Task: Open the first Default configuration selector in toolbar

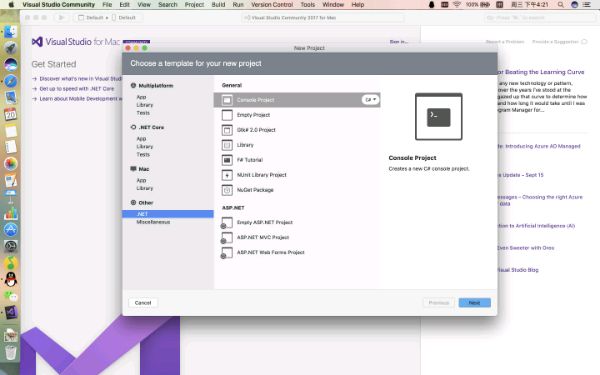Action: (93, 18)
